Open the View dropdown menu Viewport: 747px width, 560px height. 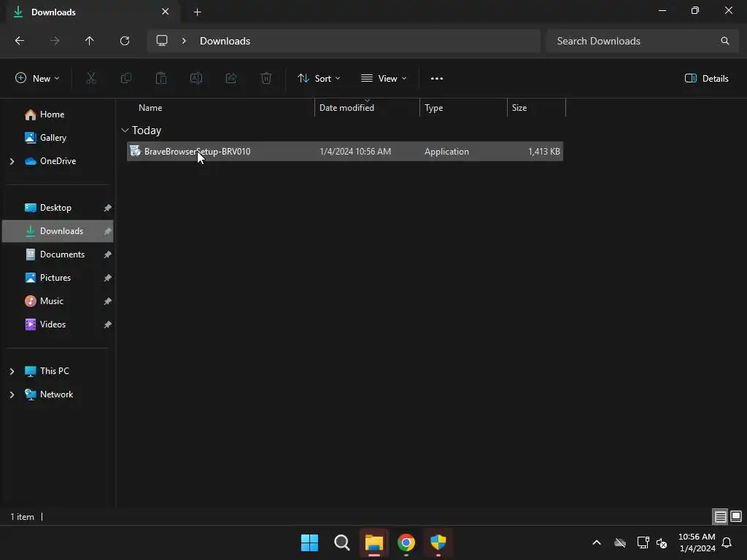click(384, 78)
